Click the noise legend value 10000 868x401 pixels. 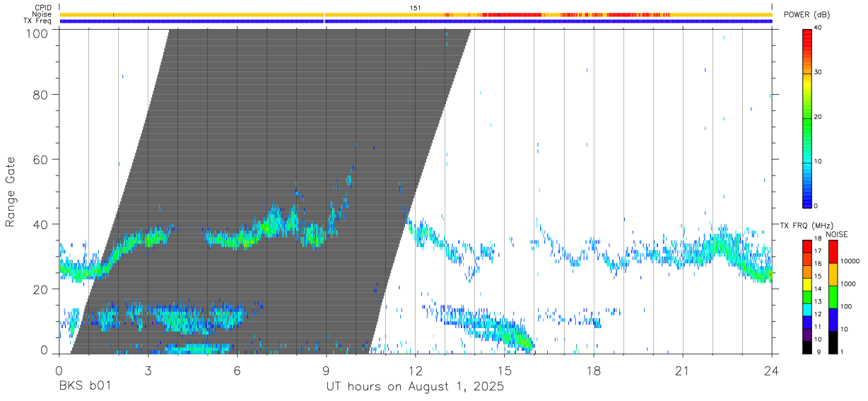click(x=850, y=261)
